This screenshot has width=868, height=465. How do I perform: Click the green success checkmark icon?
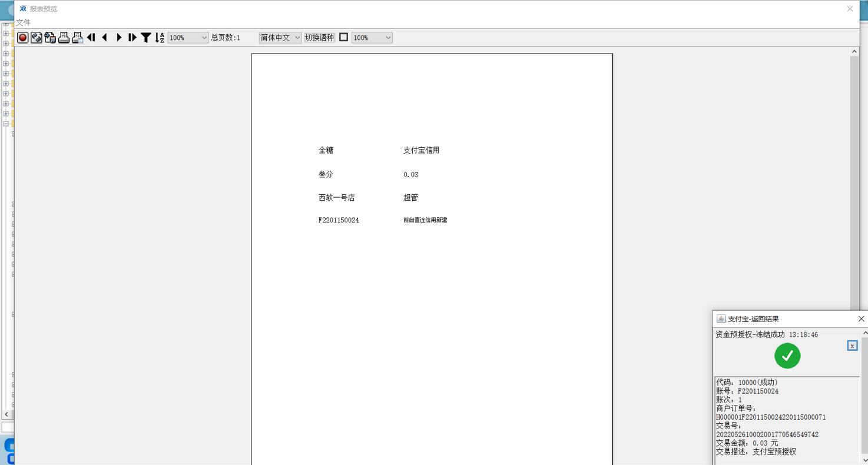pos(787,356)
